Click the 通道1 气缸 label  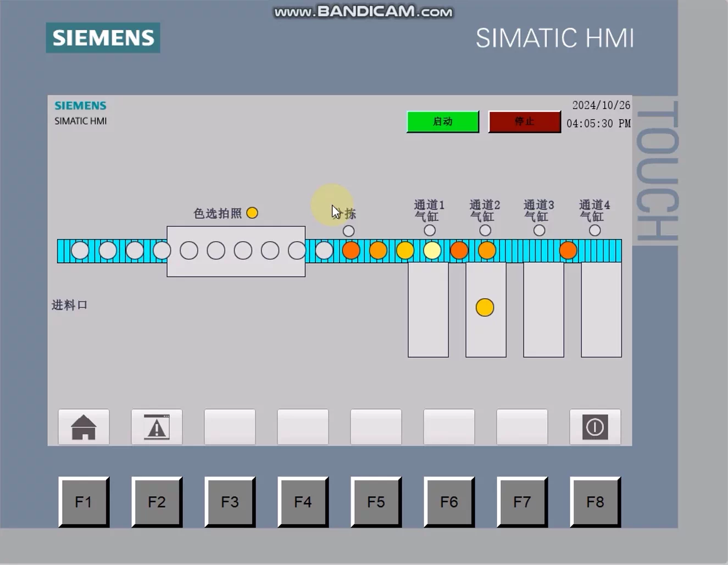(x=429, y=211)
